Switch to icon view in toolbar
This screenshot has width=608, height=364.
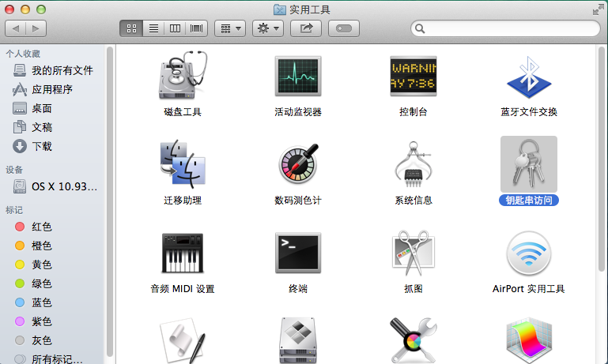click(x=131, y=28)
